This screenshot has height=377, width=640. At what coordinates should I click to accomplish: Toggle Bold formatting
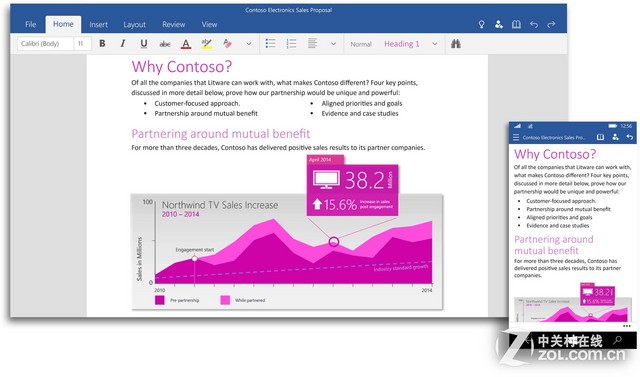(102, 43)
